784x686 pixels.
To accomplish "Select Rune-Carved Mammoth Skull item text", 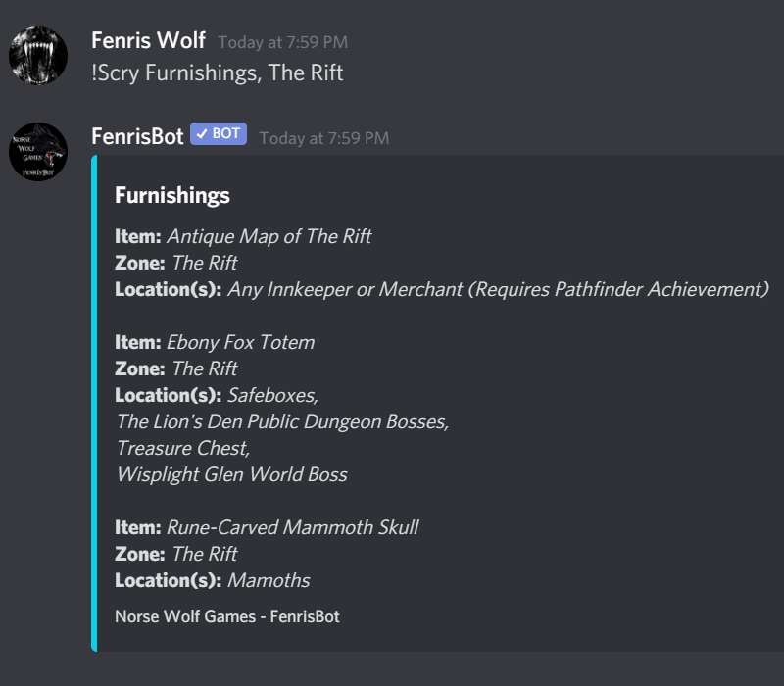I will click(x=292, y=527).
